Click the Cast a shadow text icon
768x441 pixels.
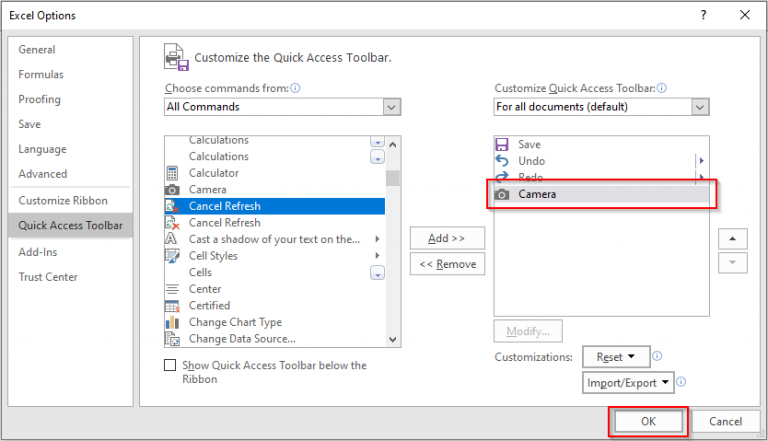coord(171,239)
